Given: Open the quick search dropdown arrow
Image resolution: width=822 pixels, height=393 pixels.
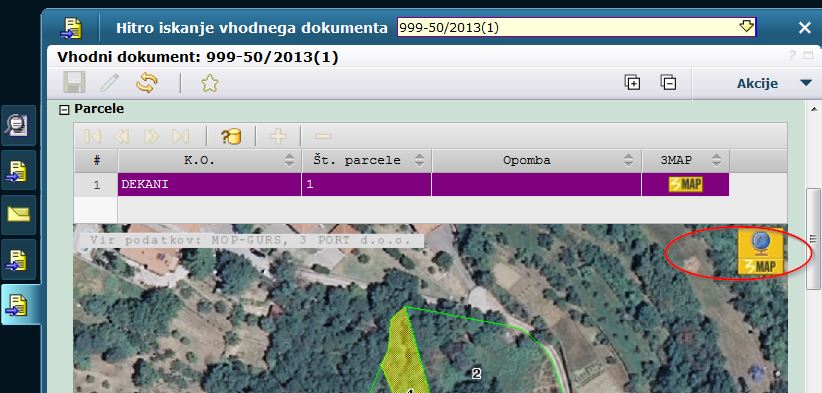Looking at the screenshot, I should tap(746, 27).
